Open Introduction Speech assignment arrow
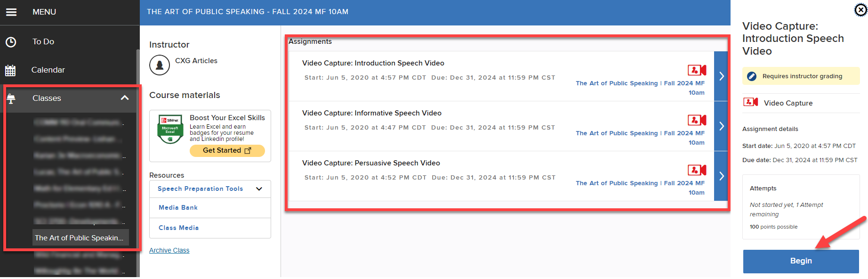The width and height of the screenshot is (868, 279). coord(721,76)
